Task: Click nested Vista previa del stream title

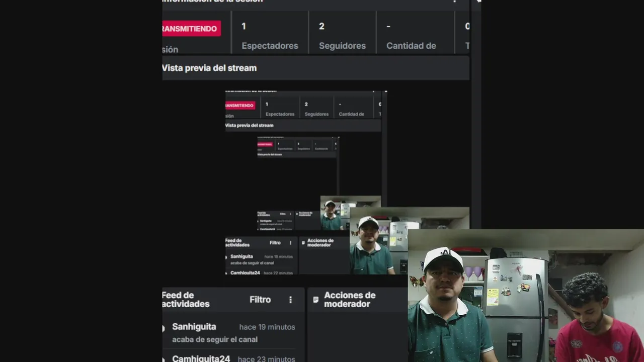Action: click(249, 125)
